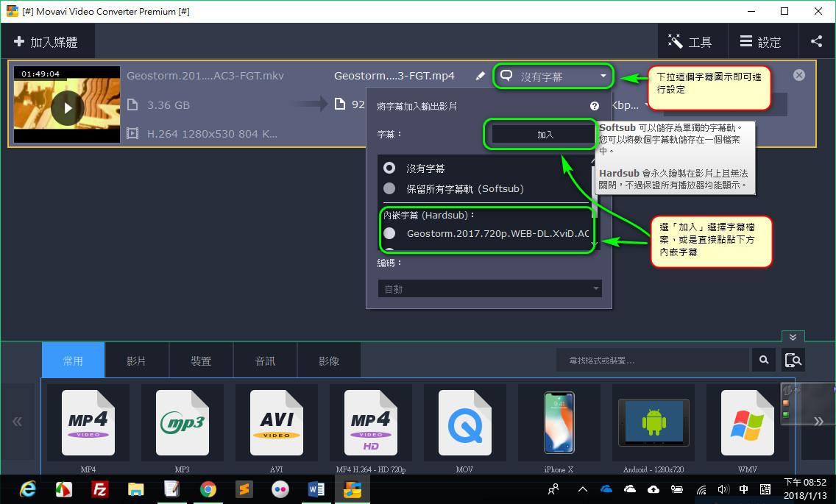Open FileZilla from taskbar
The image size is (836, 504).
point(99,489)
